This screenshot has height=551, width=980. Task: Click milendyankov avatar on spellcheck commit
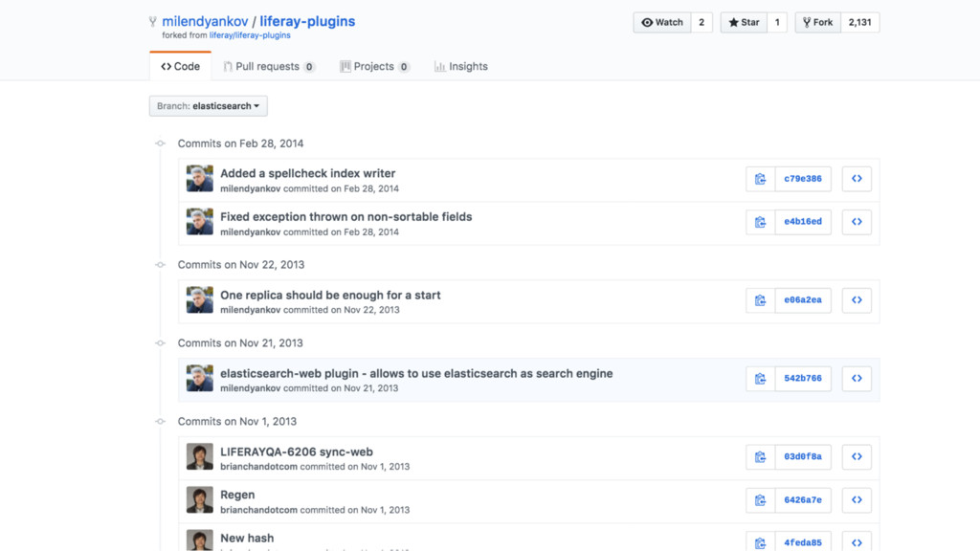click(199, 179)
